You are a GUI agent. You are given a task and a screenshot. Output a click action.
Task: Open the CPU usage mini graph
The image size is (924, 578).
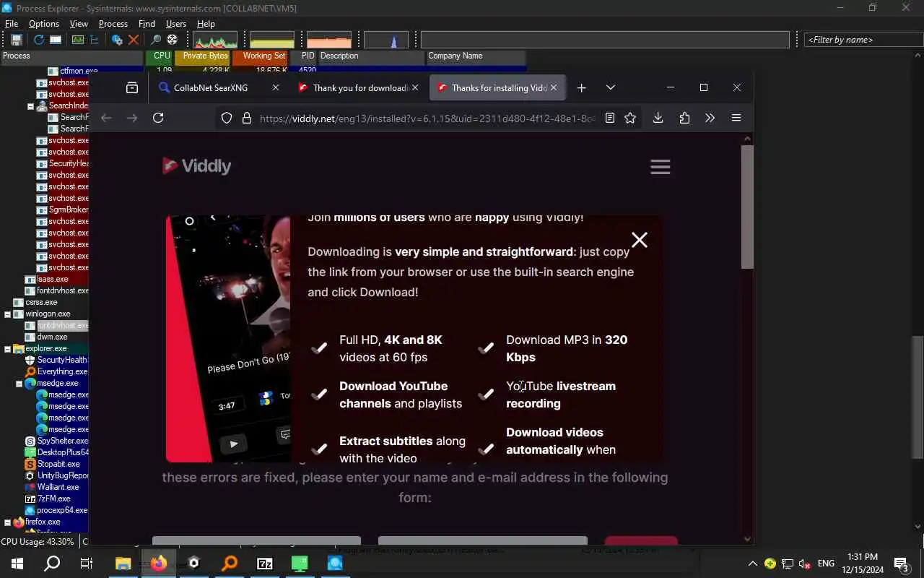pos(215,40)
